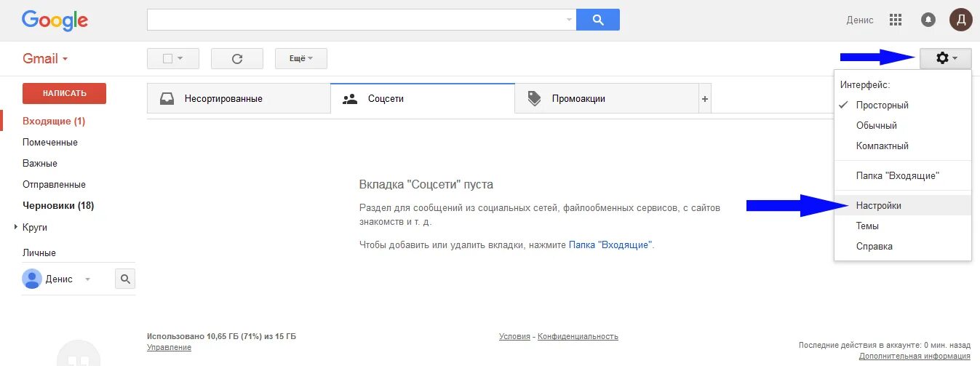
Task: Select Обычный interface density
Action: pos(903,125)
